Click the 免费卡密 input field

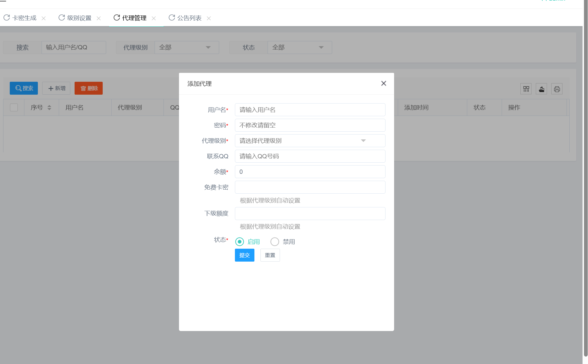310,187
